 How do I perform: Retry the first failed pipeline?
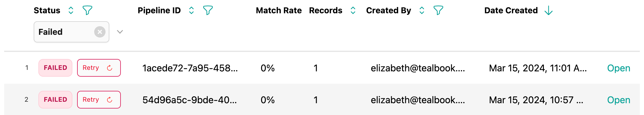pos(99,68)
